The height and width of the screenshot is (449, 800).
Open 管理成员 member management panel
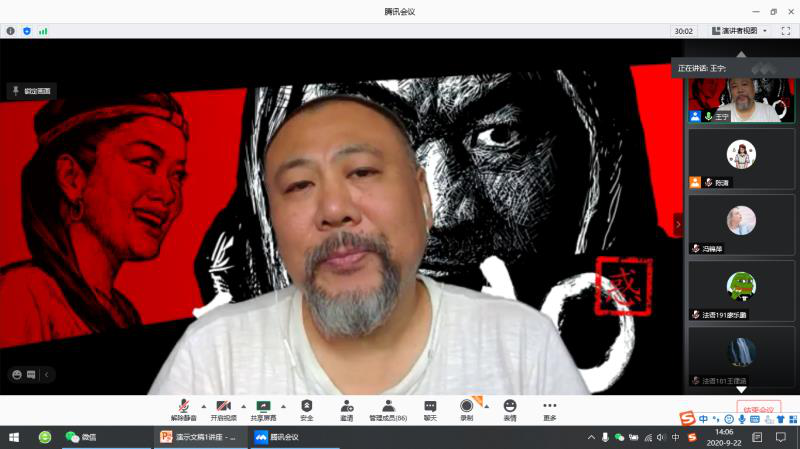point(388,408)
